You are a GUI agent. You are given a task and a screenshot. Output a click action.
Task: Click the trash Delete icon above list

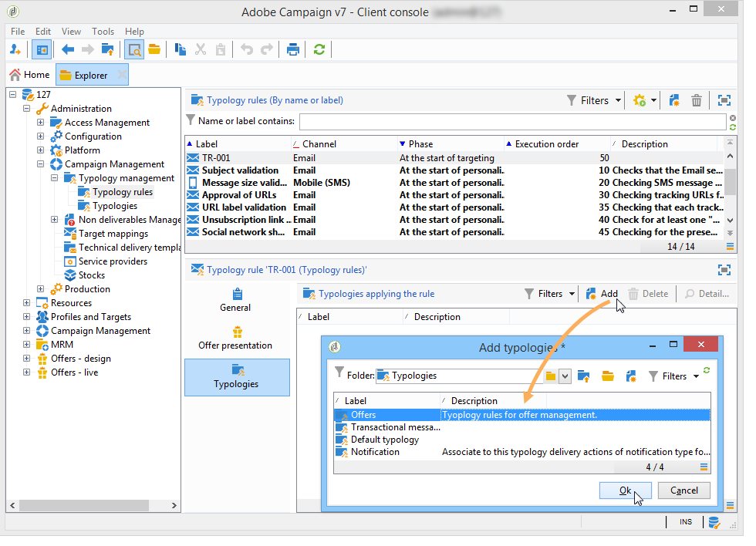click(x=697, y=100)
